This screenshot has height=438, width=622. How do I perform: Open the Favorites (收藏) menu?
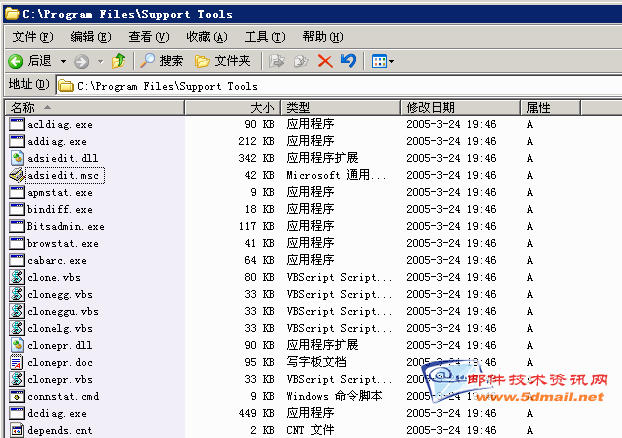206,37
